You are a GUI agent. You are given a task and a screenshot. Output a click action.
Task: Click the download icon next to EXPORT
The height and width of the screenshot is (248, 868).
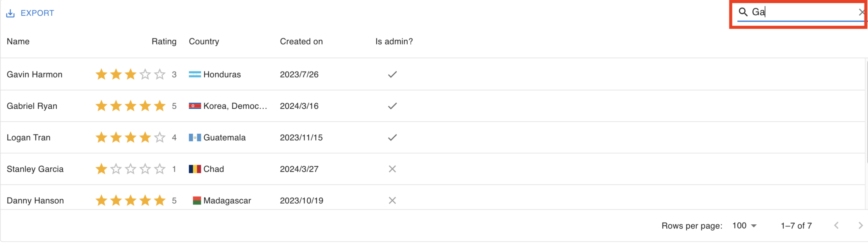pyautogui.click(x=10, y=13)
